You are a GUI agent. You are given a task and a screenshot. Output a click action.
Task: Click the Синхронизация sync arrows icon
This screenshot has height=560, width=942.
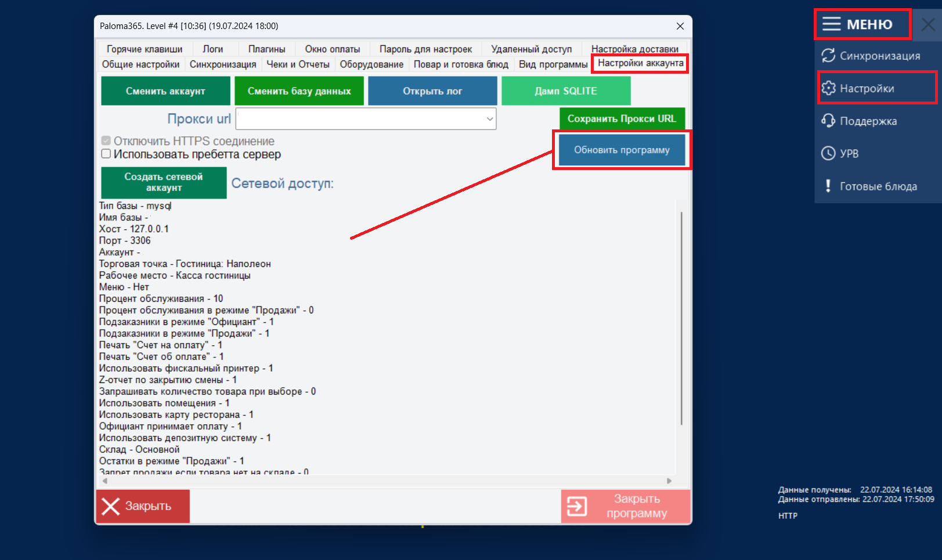pyautogui.click(x=828, y=56)
